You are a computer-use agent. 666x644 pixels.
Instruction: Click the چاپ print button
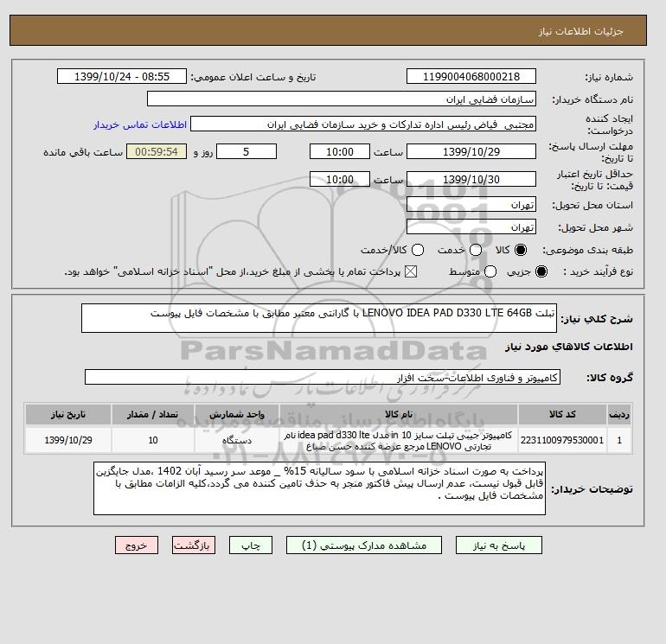(x=251, y=545)
